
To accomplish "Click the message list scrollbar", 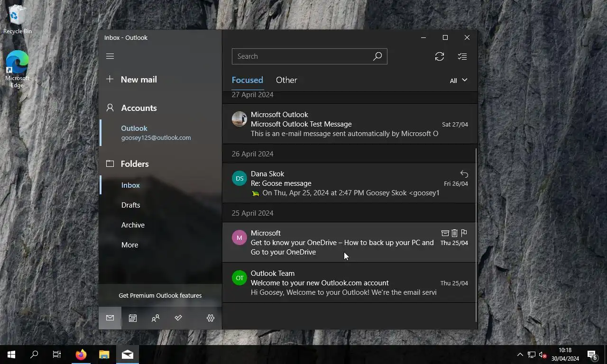I will [476, 235].
